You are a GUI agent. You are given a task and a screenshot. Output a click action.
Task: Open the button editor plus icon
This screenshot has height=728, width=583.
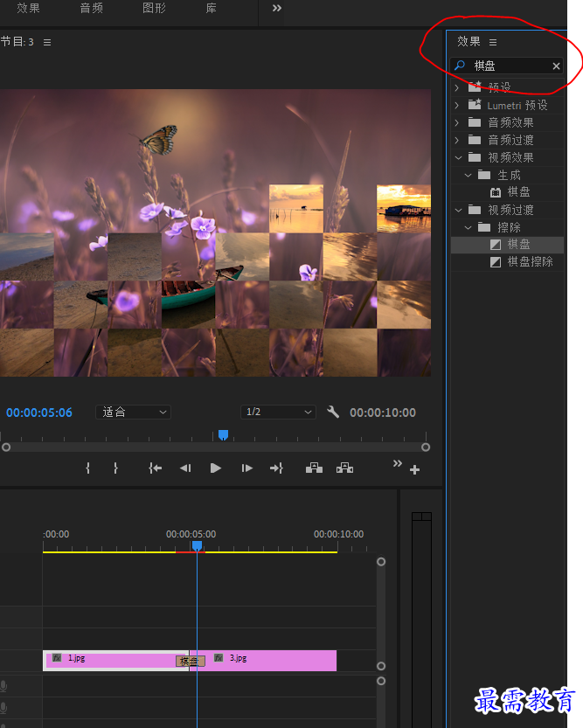click(x=414, y=470)
